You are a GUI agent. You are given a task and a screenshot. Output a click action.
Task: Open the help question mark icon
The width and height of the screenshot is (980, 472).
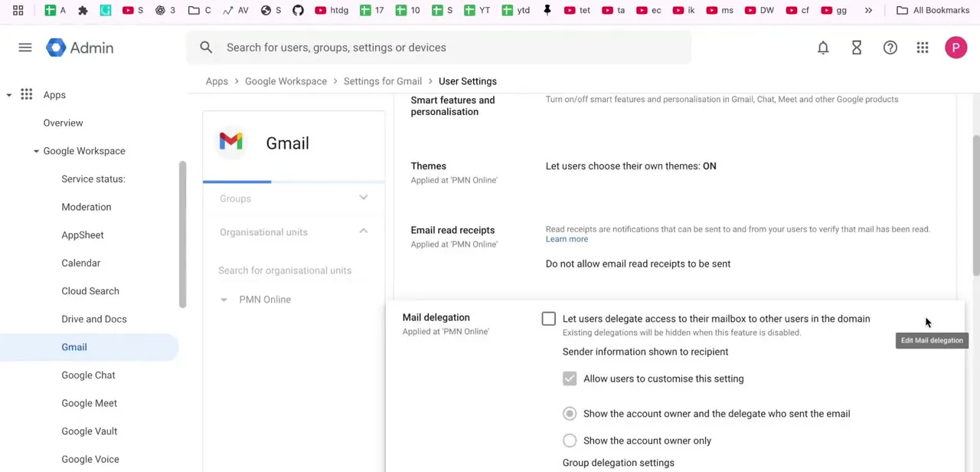pyautogui.click(x=890, y=48)
